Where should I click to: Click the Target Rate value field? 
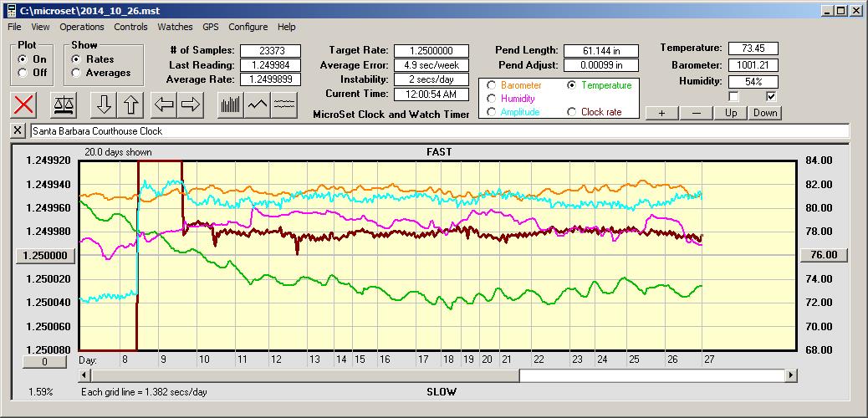point(431,51)
